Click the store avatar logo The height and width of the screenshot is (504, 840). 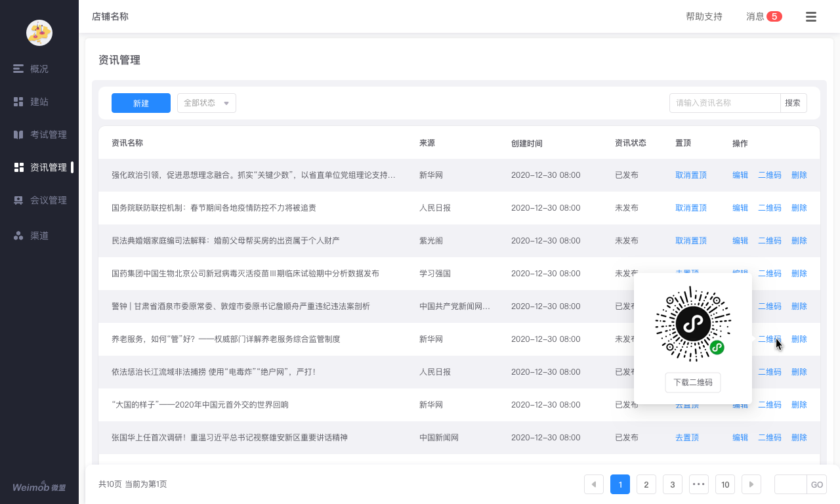coord(39,33)
